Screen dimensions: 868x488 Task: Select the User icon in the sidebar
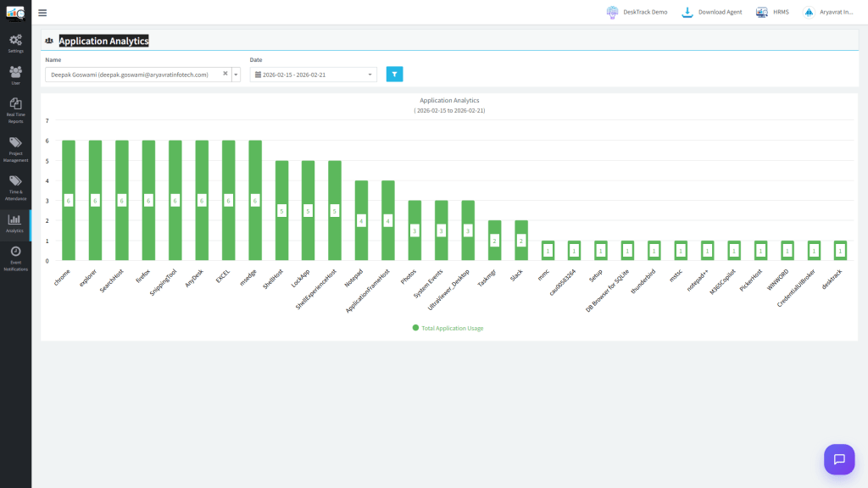15,74
